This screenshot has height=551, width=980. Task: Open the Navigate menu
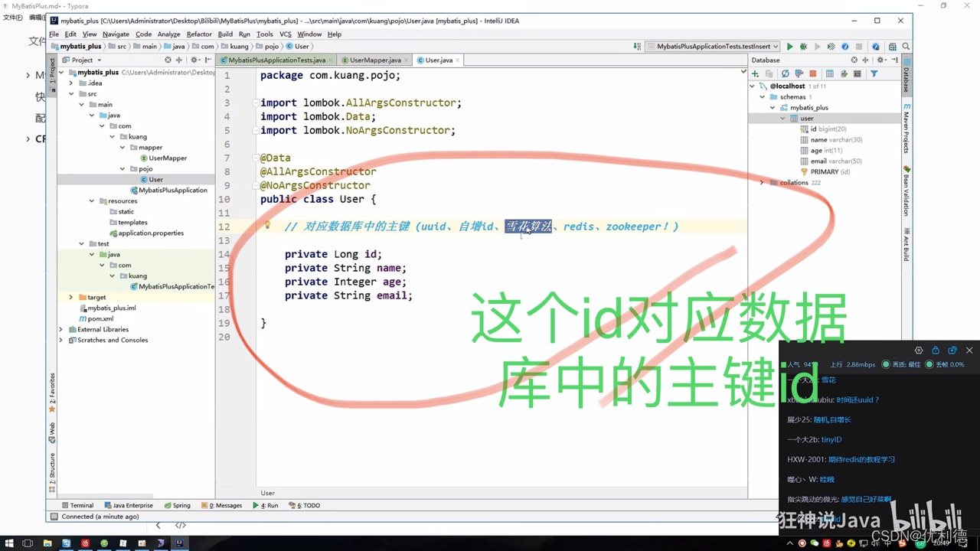[x=116, y=34]
